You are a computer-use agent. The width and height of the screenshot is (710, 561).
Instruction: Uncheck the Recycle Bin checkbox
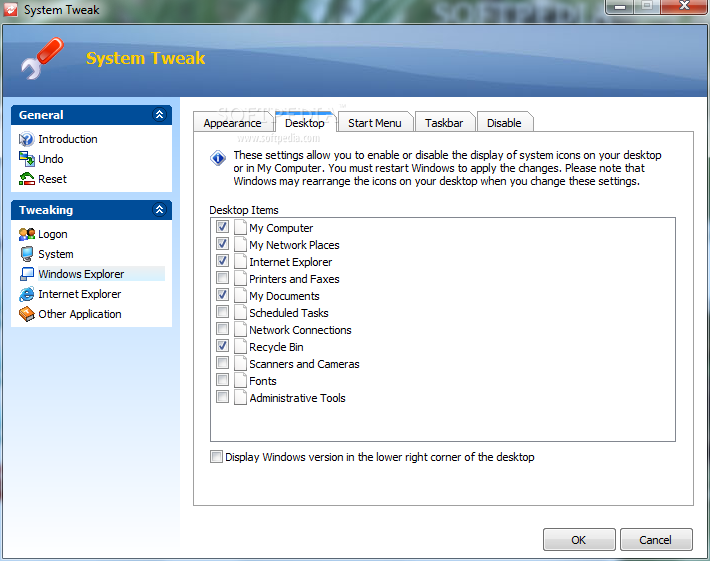point(222,345)
